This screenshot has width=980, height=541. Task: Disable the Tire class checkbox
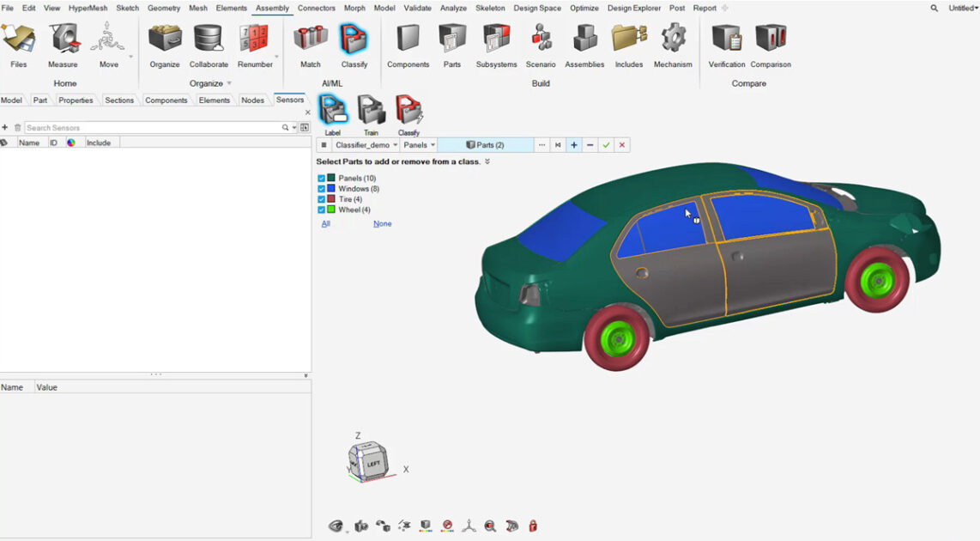click(x=322, y=199)
